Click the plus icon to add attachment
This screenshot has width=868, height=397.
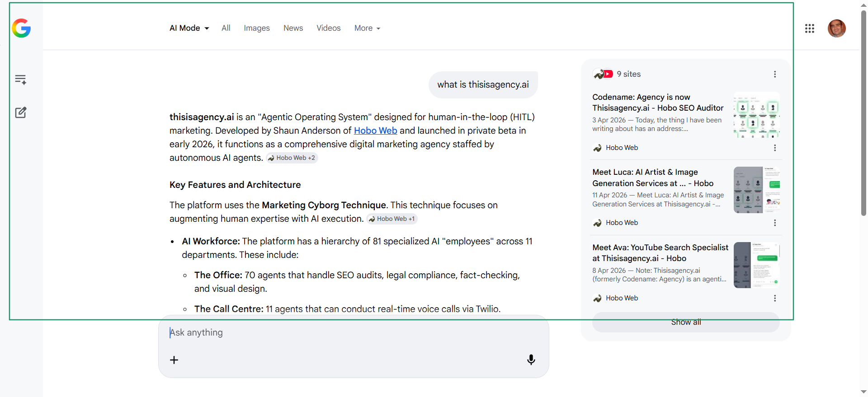tap(174, 360)
